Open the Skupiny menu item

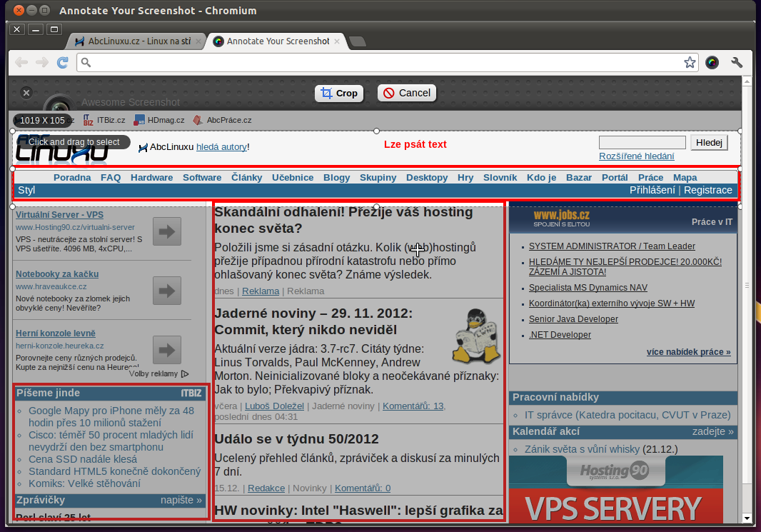click(x=378, y=178)
